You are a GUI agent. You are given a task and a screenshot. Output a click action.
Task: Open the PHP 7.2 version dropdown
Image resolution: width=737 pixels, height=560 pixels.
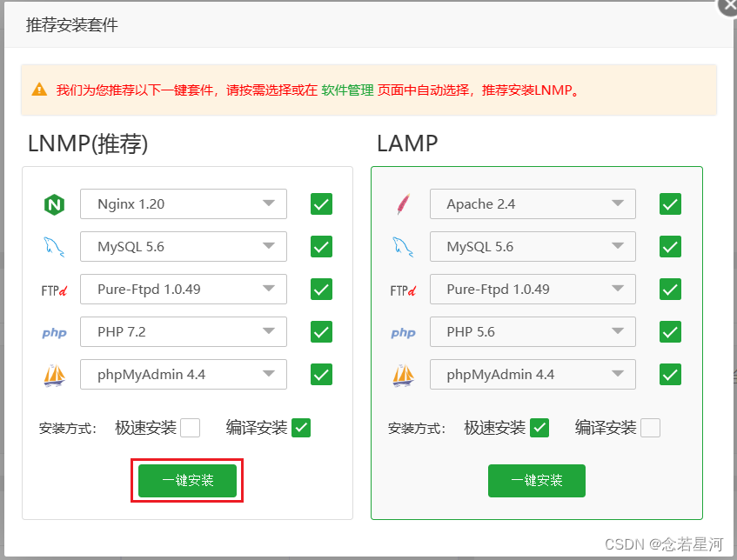point(184,331)
